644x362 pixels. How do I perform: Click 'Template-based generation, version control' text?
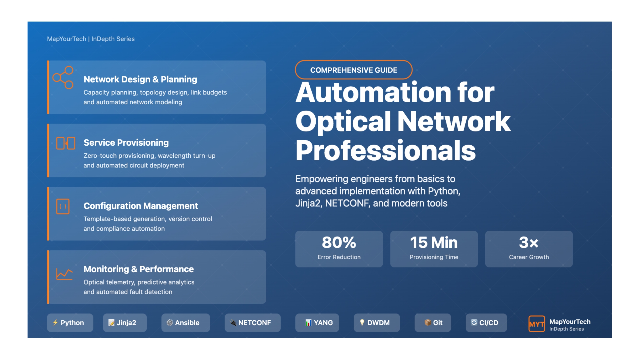148,219
